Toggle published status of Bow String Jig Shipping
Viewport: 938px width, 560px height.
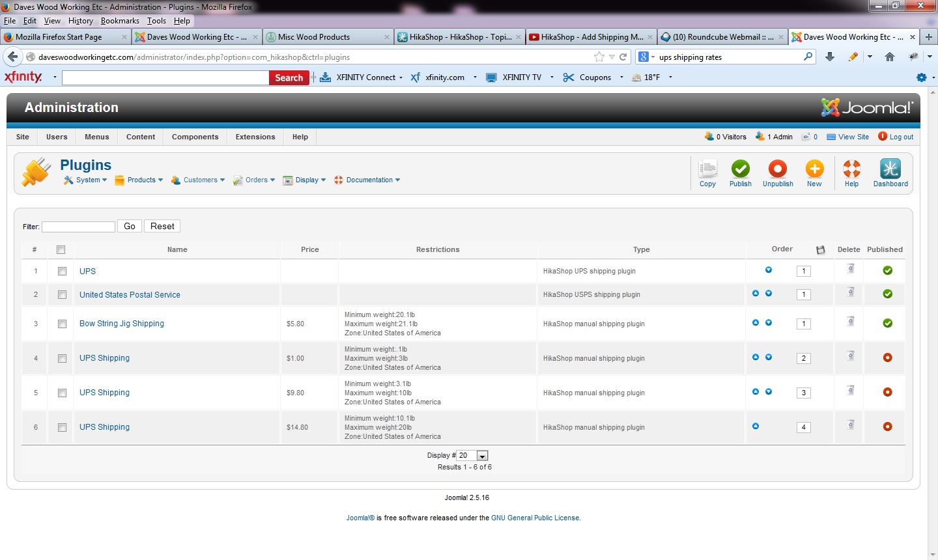887,323
